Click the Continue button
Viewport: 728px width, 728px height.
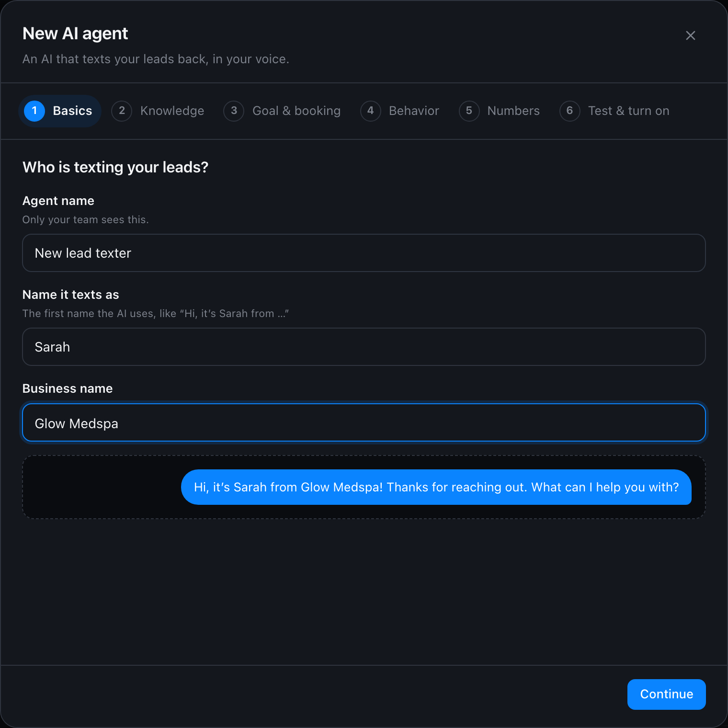(666, 694)
